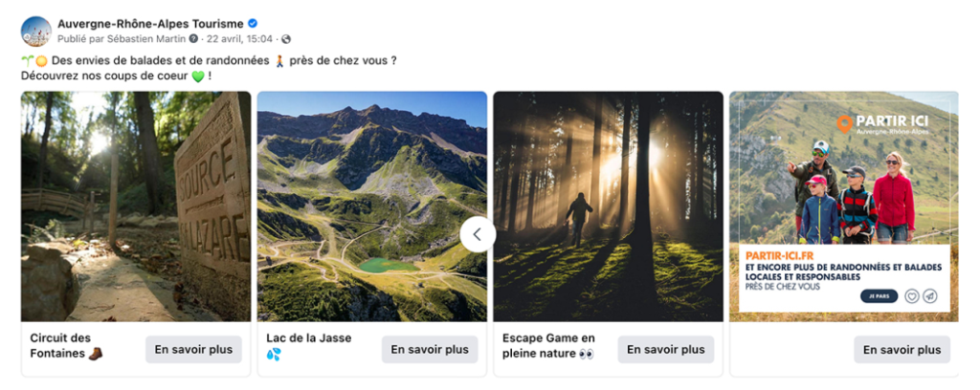Click the JE PARS button in the ad image
Image resolution: width=980 pixels, height=390 pixels.
click(879, 296)
